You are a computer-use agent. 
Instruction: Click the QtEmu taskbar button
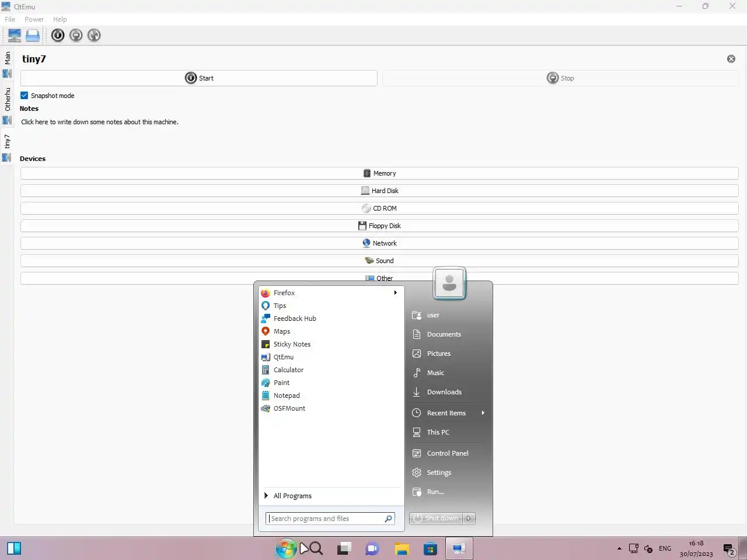click(459, 548)
